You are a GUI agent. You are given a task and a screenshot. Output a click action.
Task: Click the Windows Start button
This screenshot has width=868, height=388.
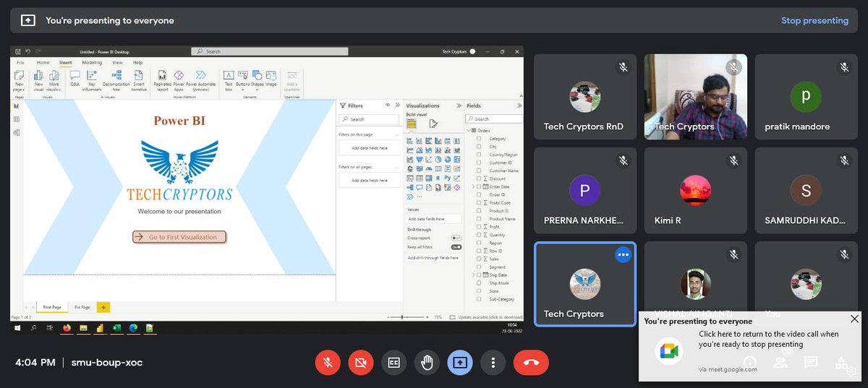[17, 328]
